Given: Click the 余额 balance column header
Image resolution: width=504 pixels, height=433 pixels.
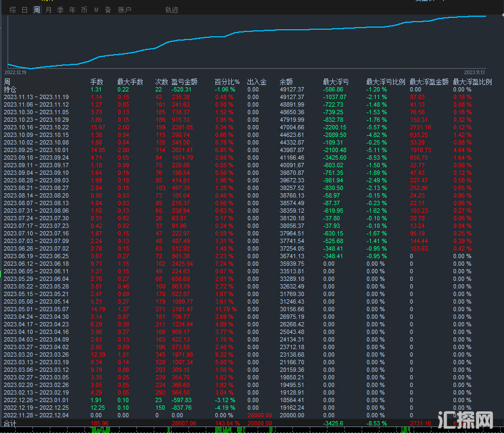Looking at the screenshot, I should pos(286,82).
